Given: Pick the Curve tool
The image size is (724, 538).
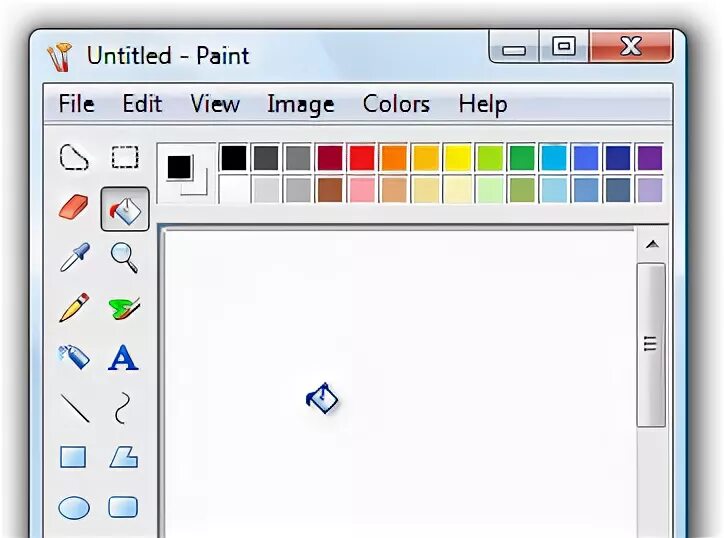Looking at the screenshot, I should (122, 408).
